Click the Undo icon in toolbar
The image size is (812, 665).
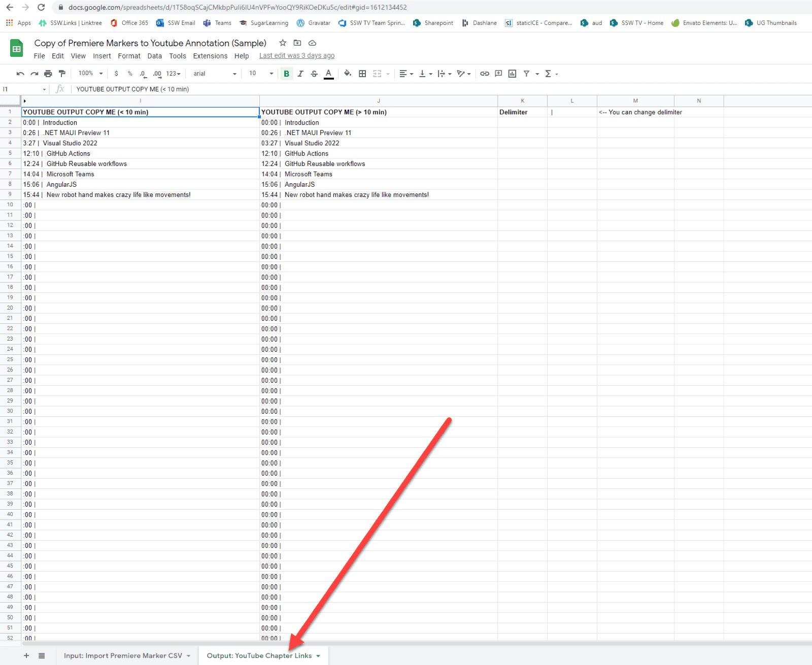20,74
